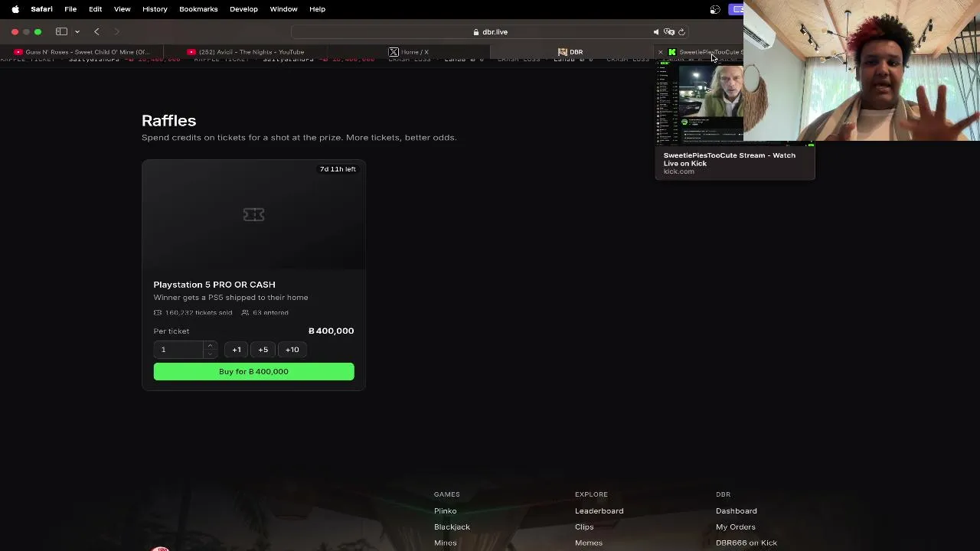
Task: Mute audio using the address bar speaker icon
Action: [x=655, y=32]
